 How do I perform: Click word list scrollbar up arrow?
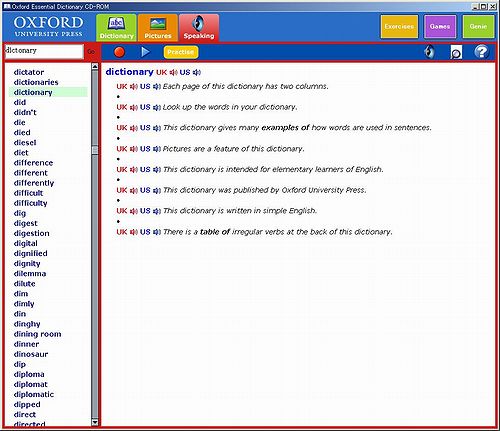tap(95, 66)
